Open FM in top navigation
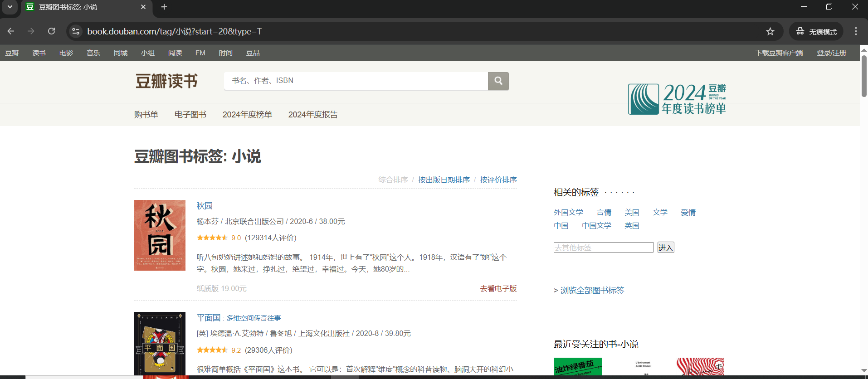The height and width of the screenshot is (379, 868). (x=200, y=53)
